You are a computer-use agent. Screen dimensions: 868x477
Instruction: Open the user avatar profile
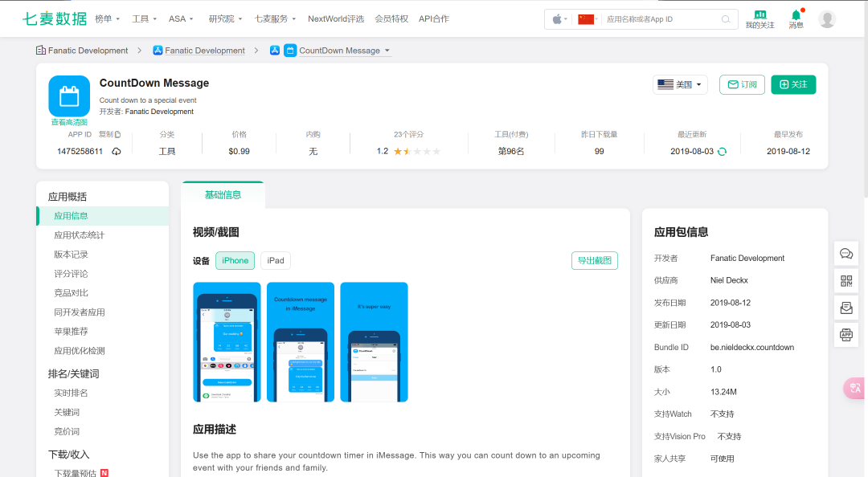827,19
